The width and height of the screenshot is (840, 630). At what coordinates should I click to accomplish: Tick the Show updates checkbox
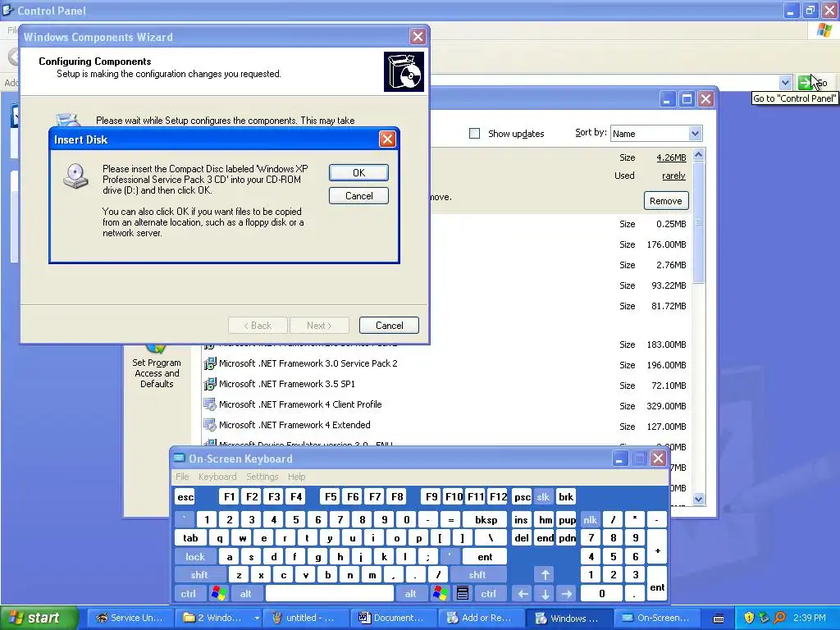(475, 134)
